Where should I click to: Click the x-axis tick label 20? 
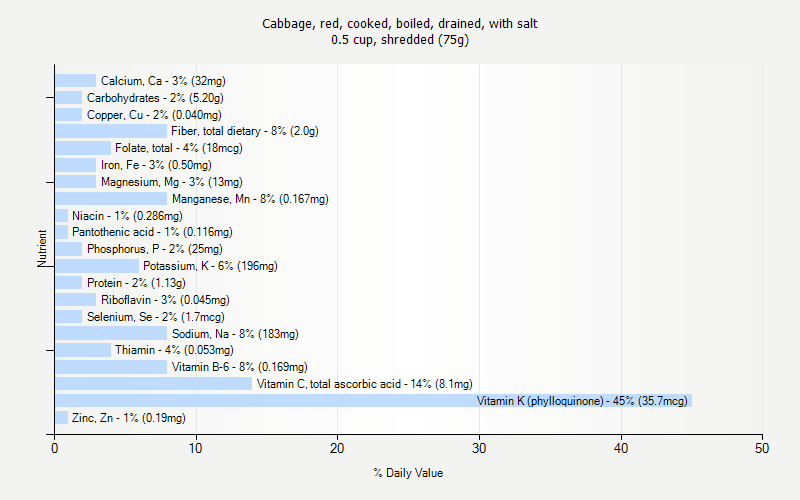337,448
